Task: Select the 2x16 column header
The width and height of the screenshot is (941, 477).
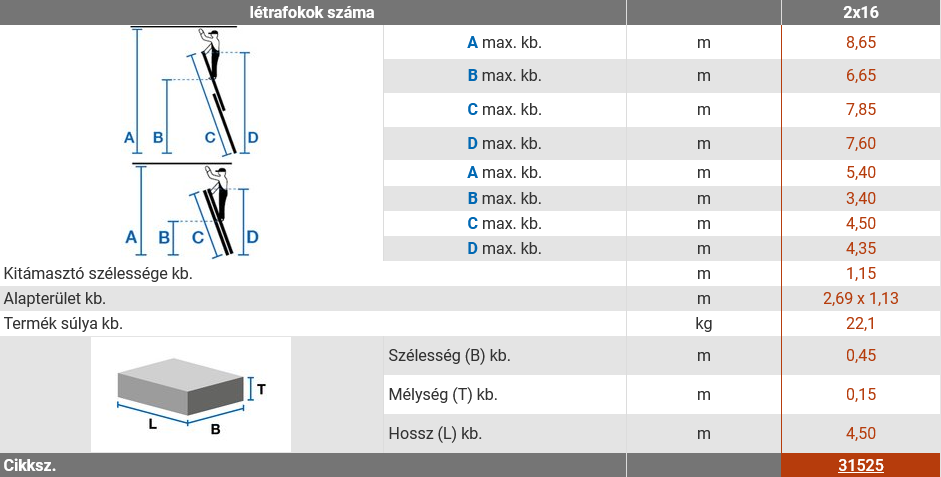Action: (x=861, y=12)
